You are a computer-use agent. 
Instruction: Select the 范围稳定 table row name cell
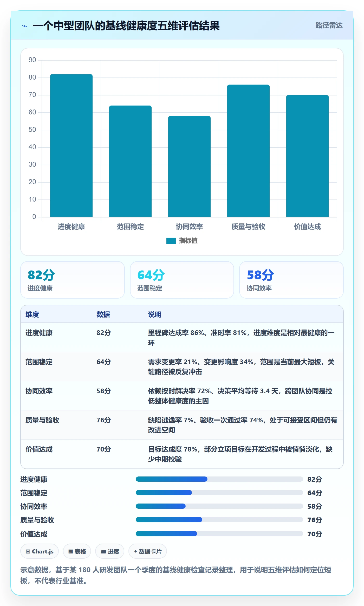[x=39, y=362]
